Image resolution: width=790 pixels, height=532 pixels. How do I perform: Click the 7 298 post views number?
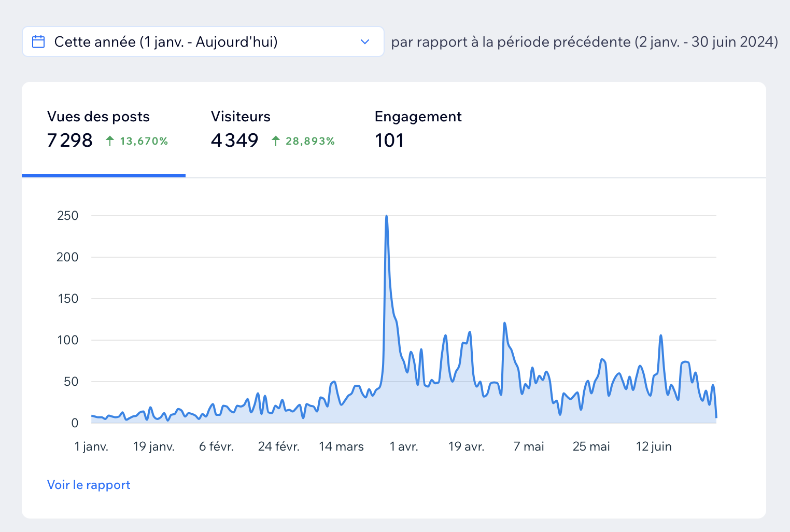tap(69, 141)
